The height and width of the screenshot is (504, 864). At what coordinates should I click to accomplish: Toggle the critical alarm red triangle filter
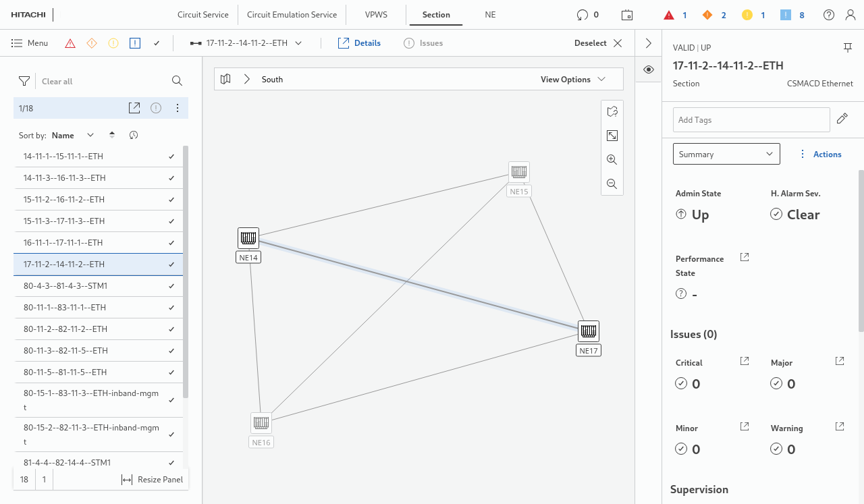click(x=70, y=43)
